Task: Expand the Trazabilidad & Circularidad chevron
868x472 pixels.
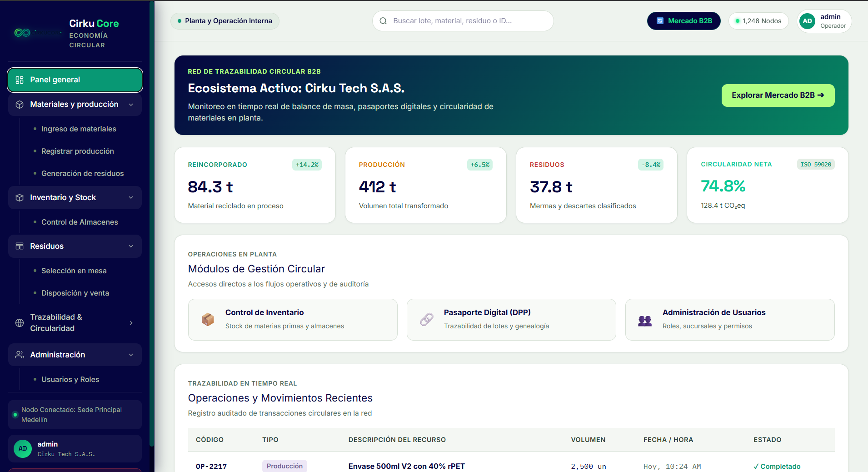Action: point(131,323)
